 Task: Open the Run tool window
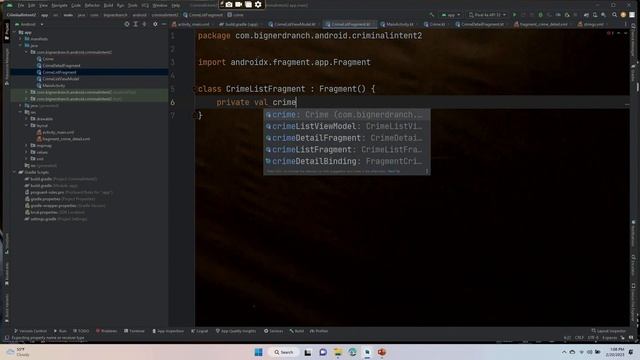(x=60, y=331)
